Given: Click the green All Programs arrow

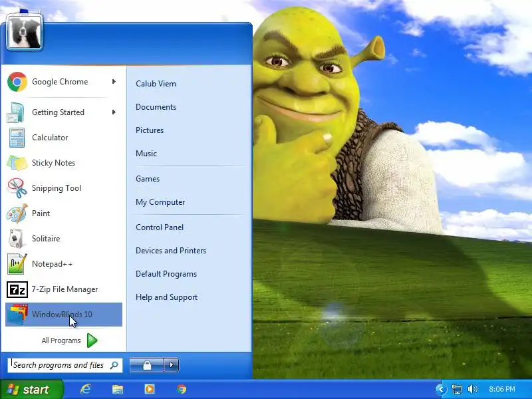Looking at the screenshot, I should coord(92,340).
